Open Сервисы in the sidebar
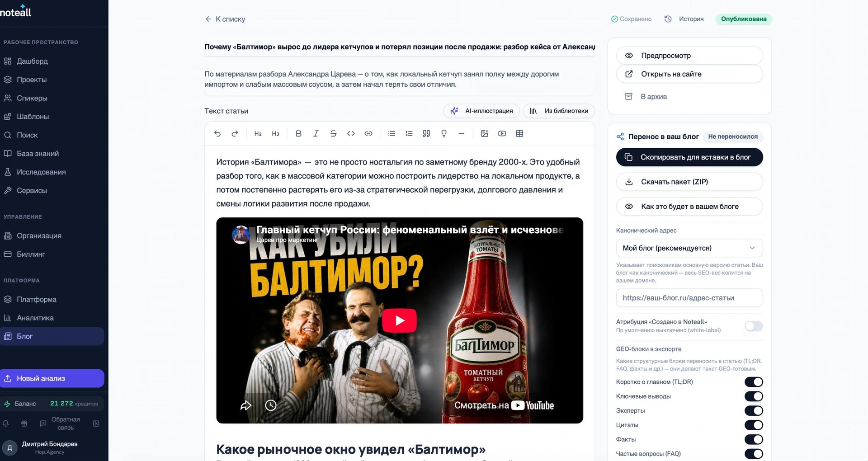 coord(52,191)
